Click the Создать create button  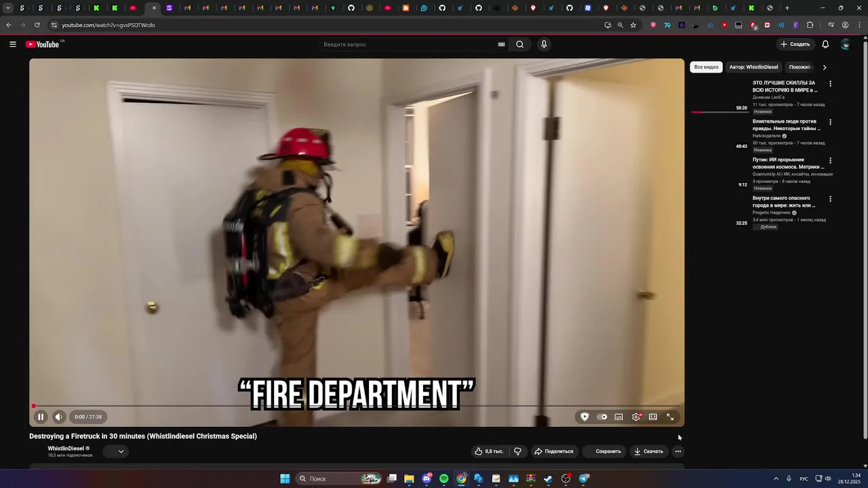[795, 44]
